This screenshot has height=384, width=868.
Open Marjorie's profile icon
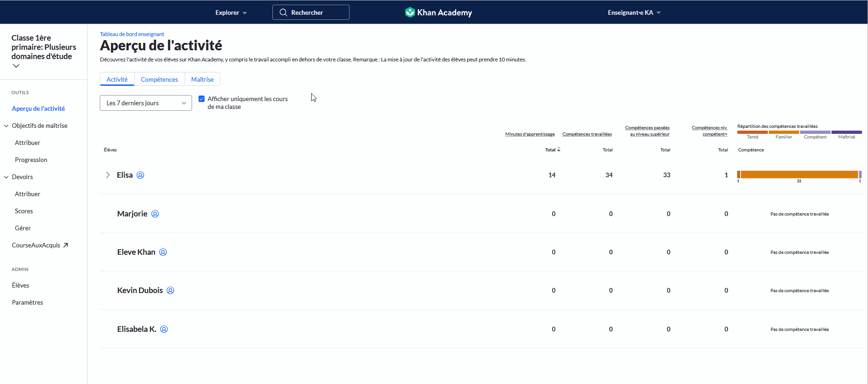point(155,214)
